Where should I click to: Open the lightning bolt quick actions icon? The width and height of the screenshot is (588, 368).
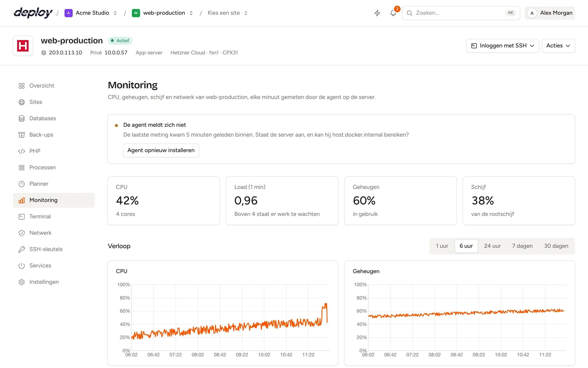377,13
